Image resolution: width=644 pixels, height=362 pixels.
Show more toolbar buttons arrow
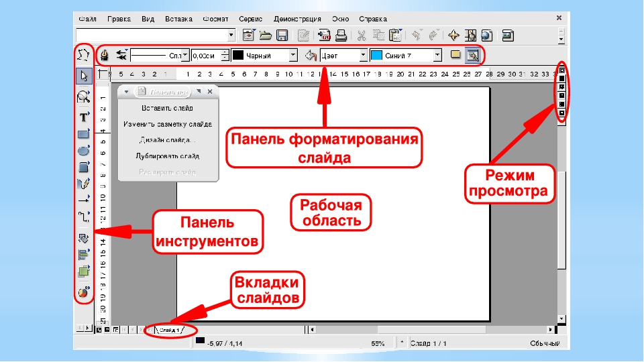561,40
